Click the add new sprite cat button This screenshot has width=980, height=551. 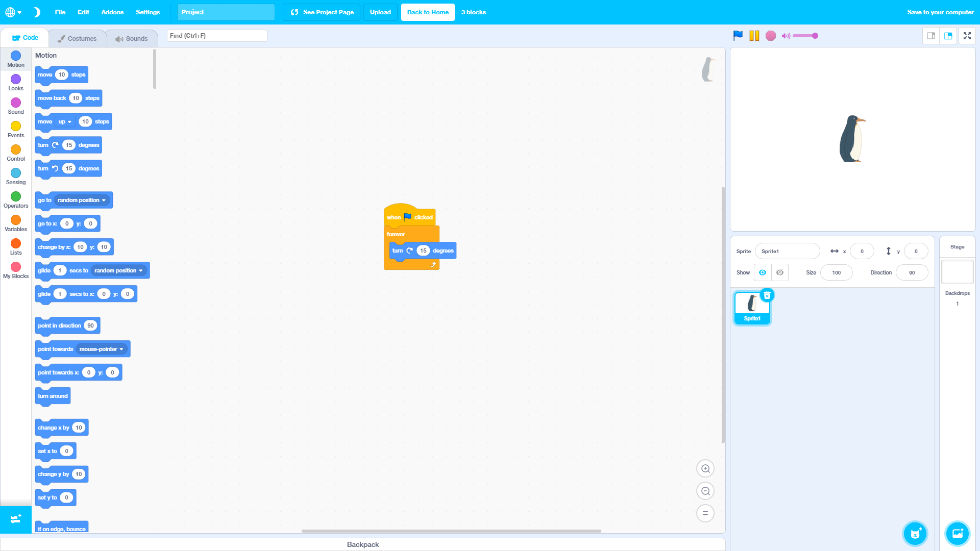pyautogui.click(x=915, y=534)
